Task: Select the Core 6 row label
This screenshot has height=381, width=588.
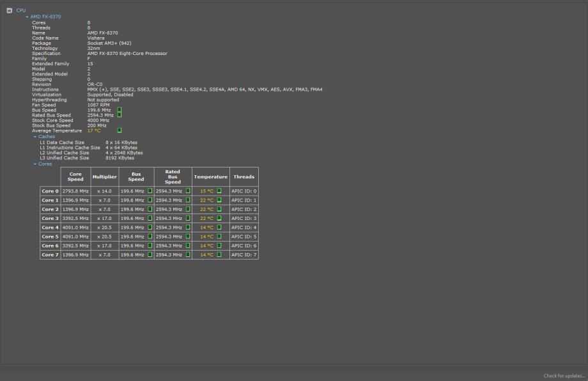Action: [50, 245]
